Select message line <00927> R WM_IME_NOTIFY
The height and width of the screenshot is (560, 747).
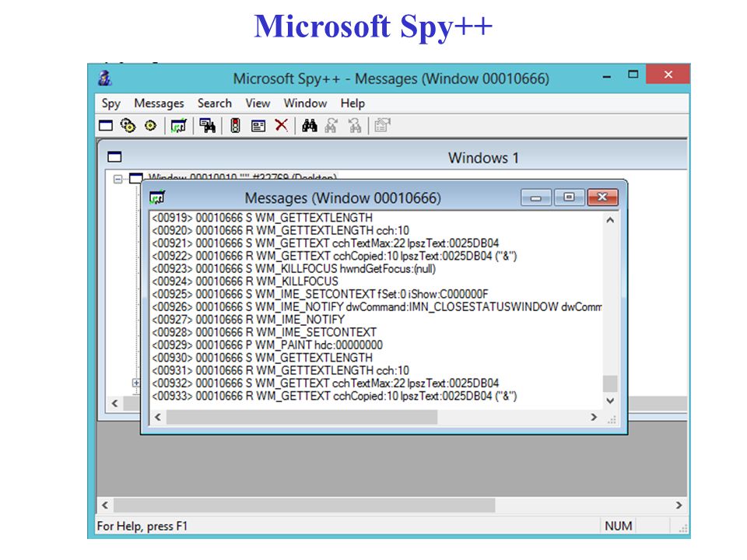point(247,320)
